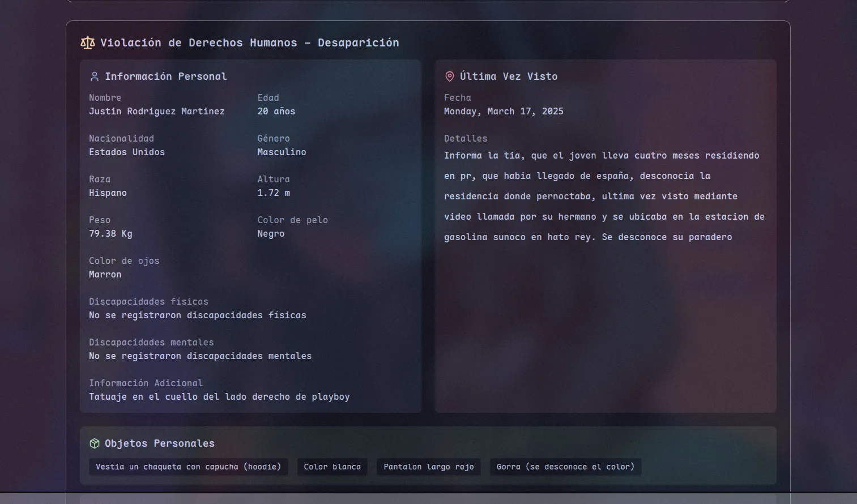Click the name value under Nombre

tap(156, 112)
